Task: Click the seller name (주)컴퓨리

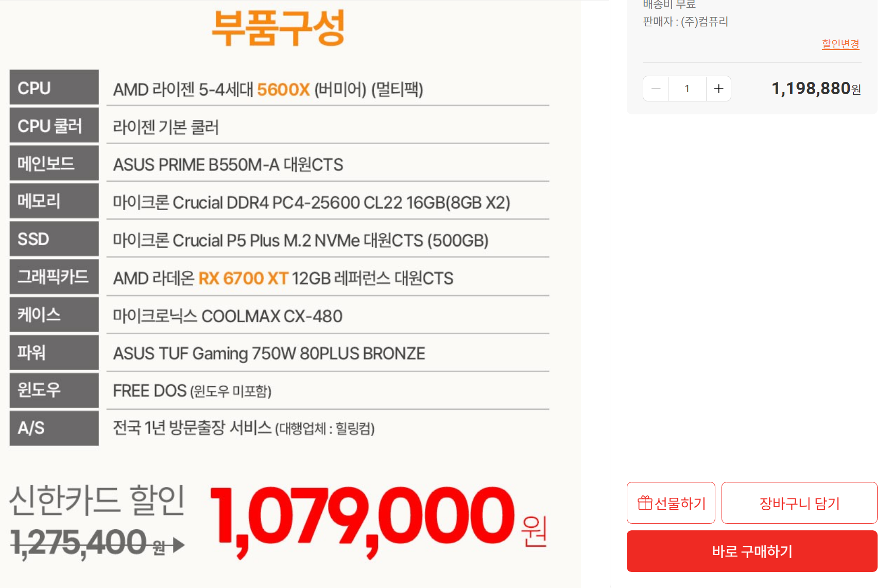Action: point(705,22)
